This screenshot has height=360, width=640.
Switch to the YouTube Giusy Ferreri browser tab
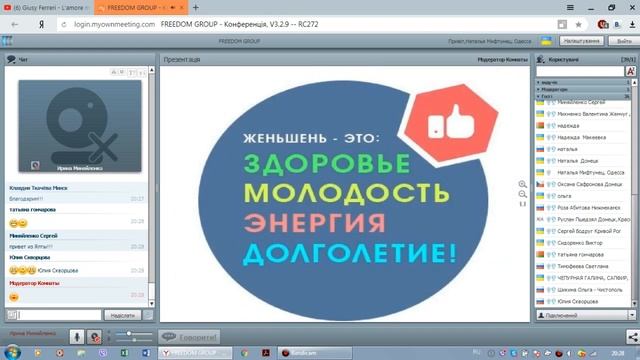(46, 7)
